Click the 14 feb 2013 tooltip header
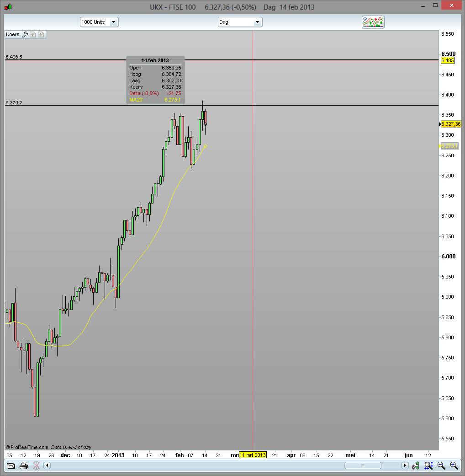Viewport: 465px width, 476px height. (155, 60)
